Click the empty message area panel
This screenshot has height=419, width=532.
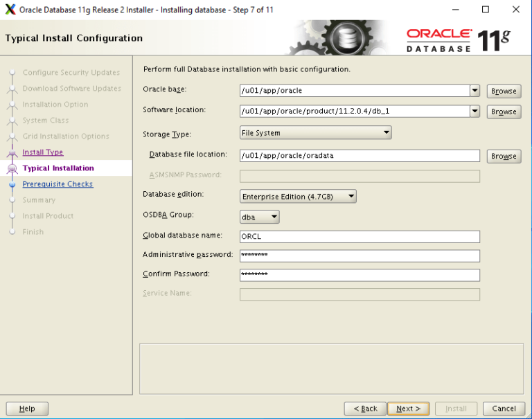coord(332,368)
